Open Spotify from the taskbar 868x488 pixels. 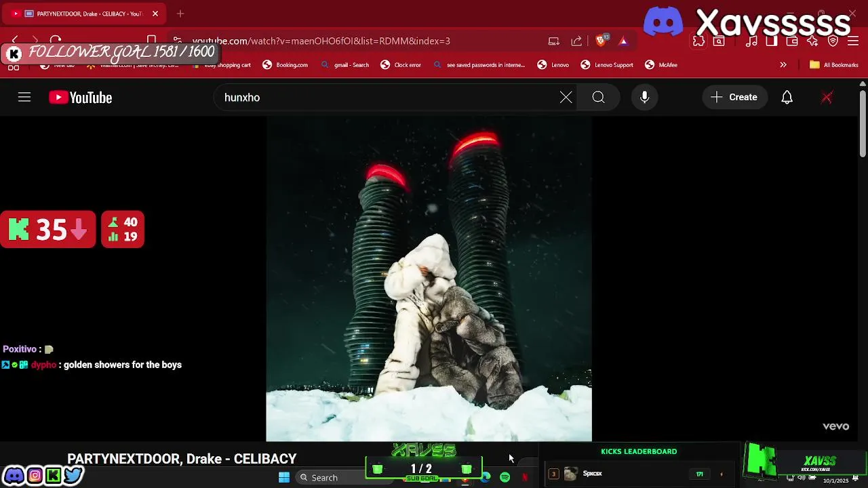point(505,477)
